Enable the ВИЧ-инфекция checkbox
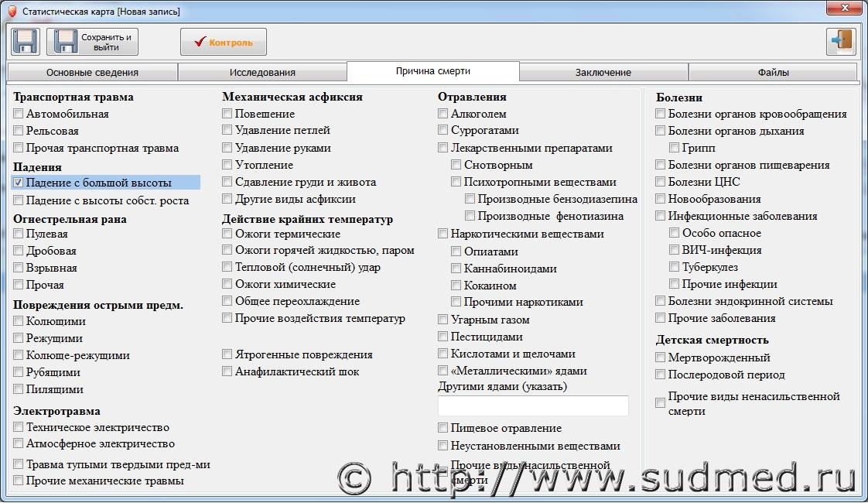The width and height of the screenshot is (868, 503). [675, 250]
